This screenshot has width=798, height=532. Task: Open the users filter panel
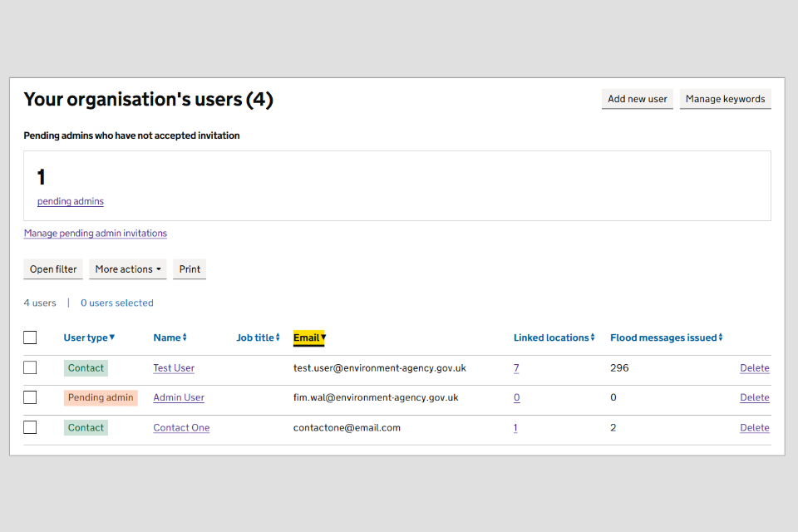(53, 269)
